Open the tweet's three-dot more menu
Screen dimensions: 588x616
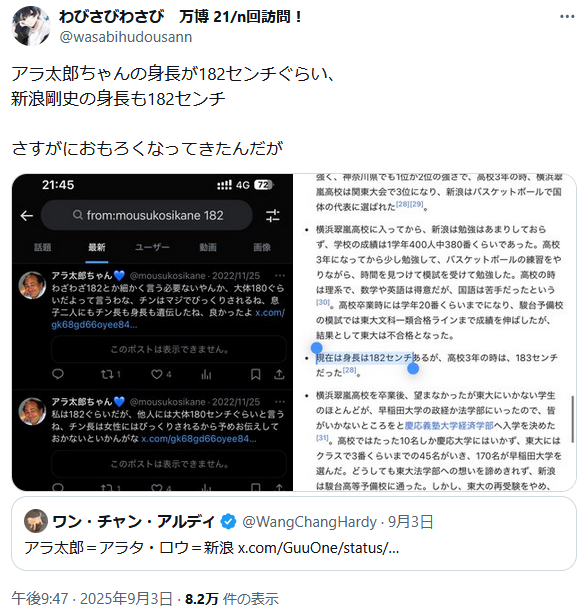point(567,16)
